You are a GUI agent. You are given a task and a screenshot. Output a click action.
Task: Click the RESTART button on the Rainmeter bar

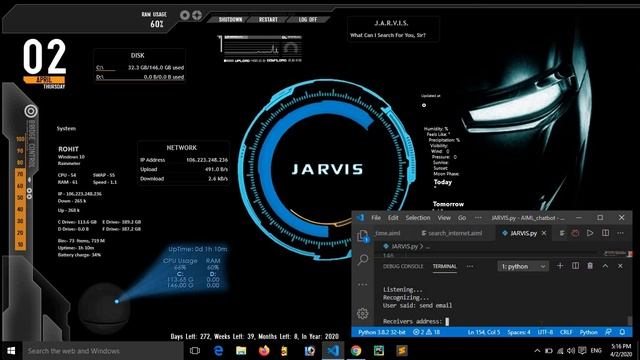tap(268, 20)
